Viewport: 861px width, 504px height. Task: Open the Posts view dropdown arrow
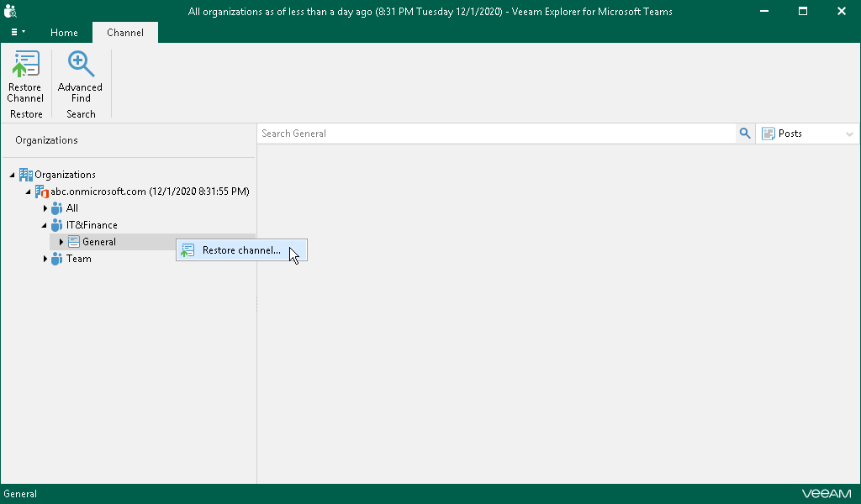pos(849,134)
